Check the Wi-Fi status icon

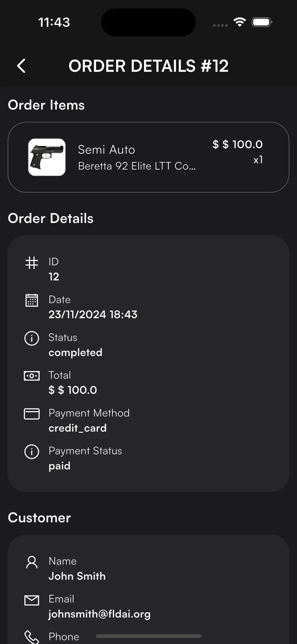tap(240, 22)
